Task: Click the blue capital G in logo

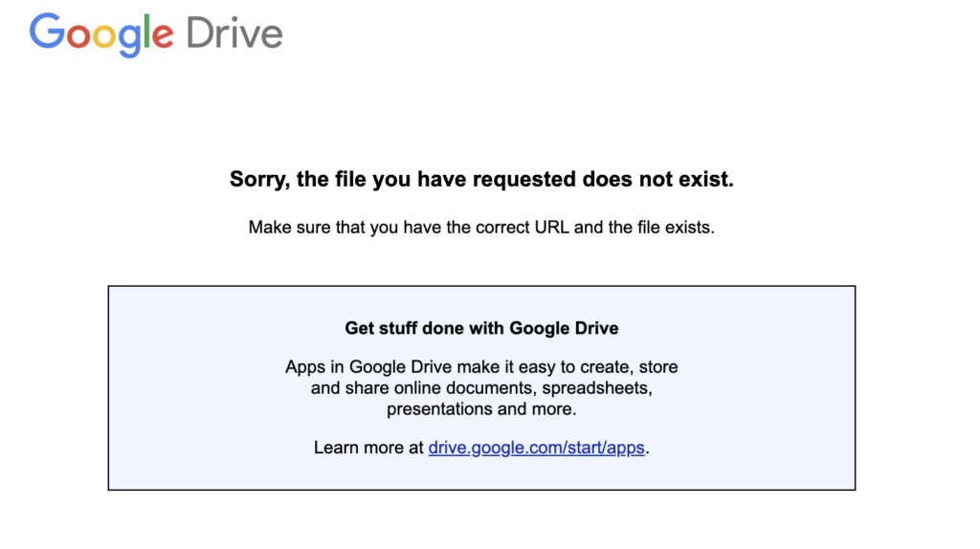Action: click(x=47, y=32)
